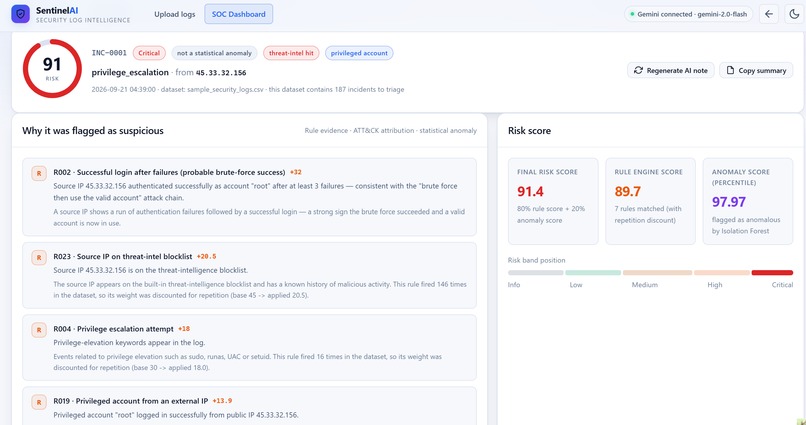Click the threat-intel hit tag
The width and height of the screenshot is (806, 425).
pos(291,53)
